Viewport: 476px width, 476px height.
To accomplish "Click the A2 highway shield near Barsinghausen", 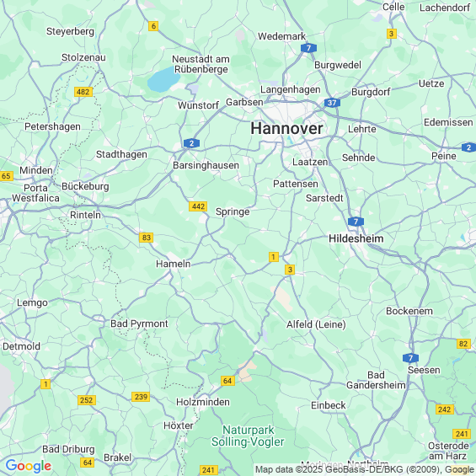I will click(x=191, y=143).
